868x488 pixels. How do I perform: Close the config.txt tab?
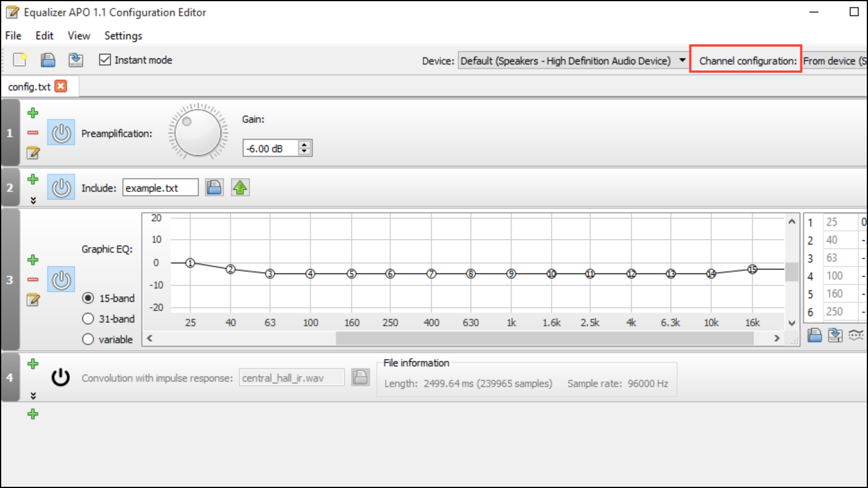(x=61, y=87)
